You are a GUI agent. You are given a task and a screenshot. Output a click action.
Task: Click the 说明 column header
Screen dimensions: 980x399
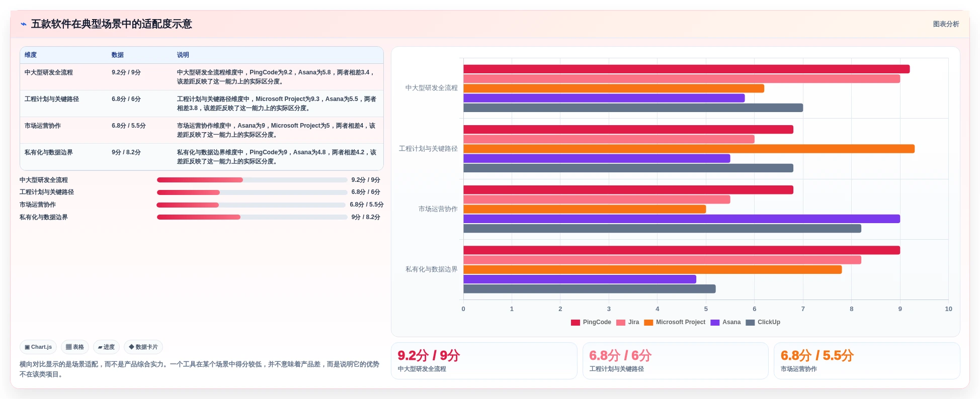point(183,55)
